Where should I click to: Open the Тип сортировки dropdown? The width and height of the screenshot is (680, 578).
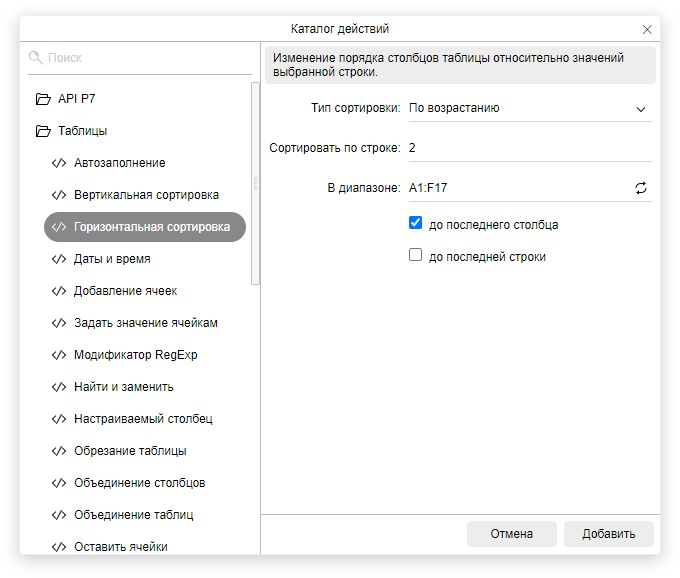pyautogui.click(x=529, y=108)
